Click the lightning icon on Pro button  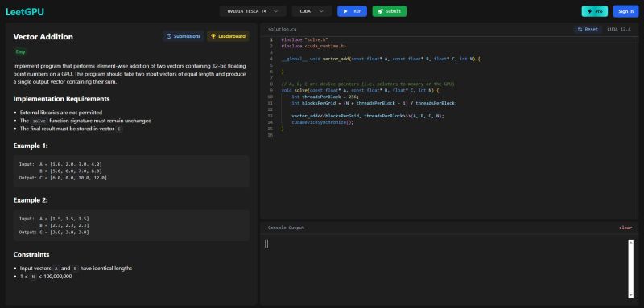tap(590, 11)
